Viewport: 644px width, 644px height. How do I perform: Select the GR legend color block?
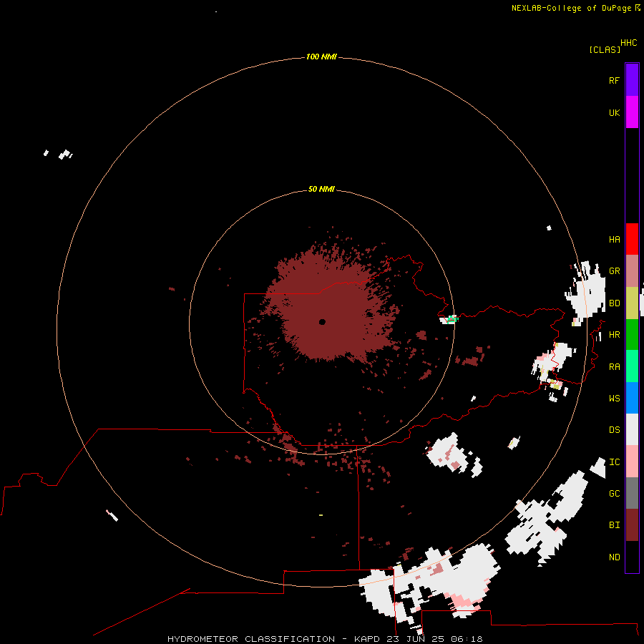click(x=632, y=271)
